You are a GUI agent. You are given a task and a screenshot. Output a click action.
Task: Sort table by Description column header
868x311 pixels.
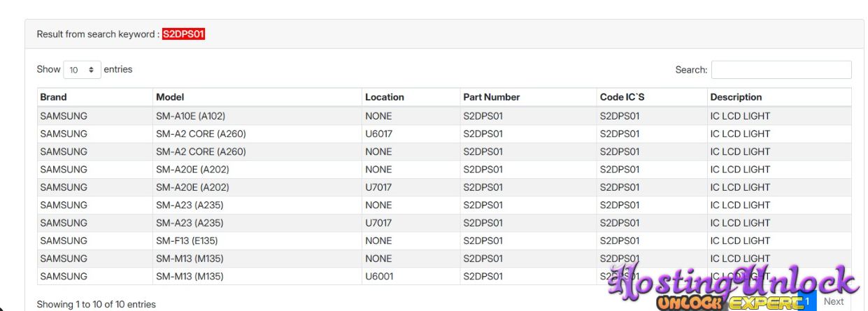[736, 97]
